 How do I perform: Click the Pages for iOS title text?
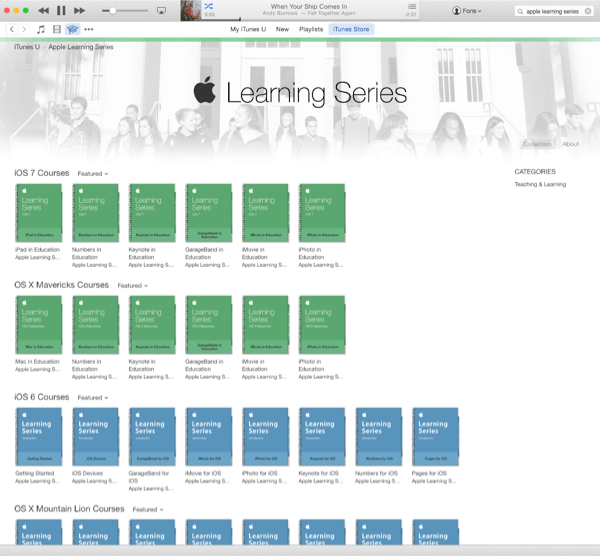(429, 473)
